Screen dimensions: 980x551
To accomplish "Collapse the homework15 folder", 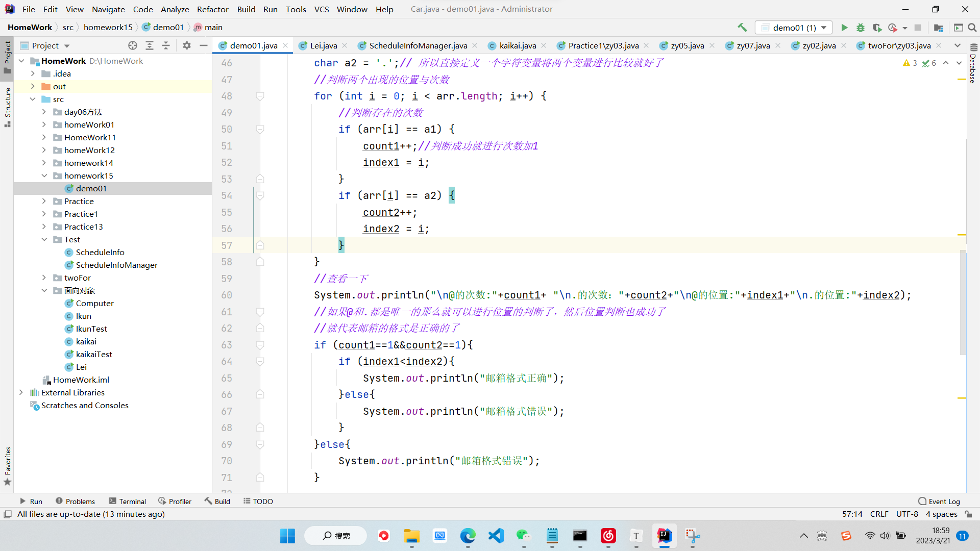I will 44,176.
